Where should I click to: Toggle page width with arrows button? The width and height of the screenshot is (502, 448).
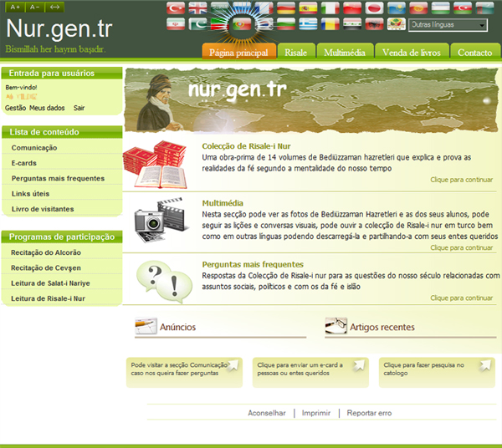55,7
